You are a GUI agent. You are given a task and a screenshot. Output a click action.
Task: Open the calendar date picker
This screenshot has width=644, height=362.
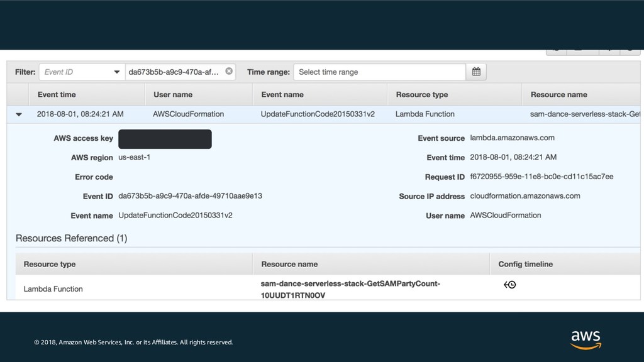pos(476,72)
